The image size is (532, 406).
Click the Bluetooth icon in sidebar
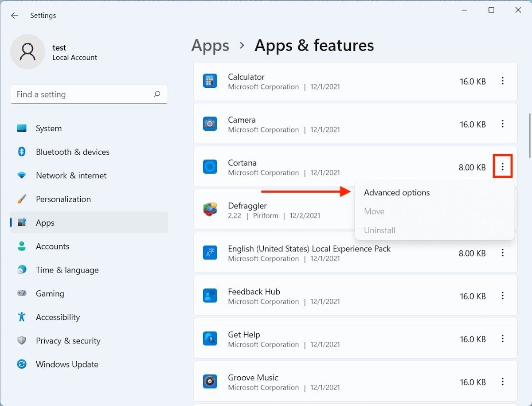pos(22,152)
